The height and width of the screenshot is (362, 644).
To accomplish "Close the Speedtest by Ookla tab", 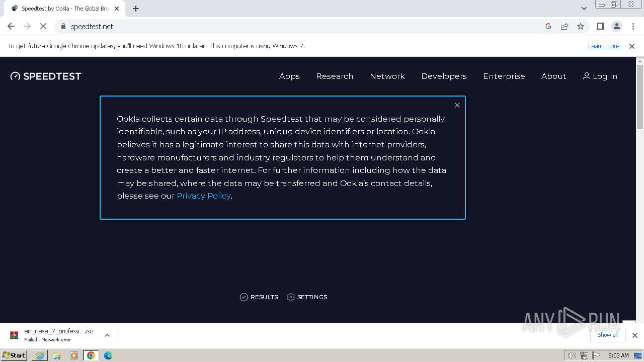I will [117, 9].
